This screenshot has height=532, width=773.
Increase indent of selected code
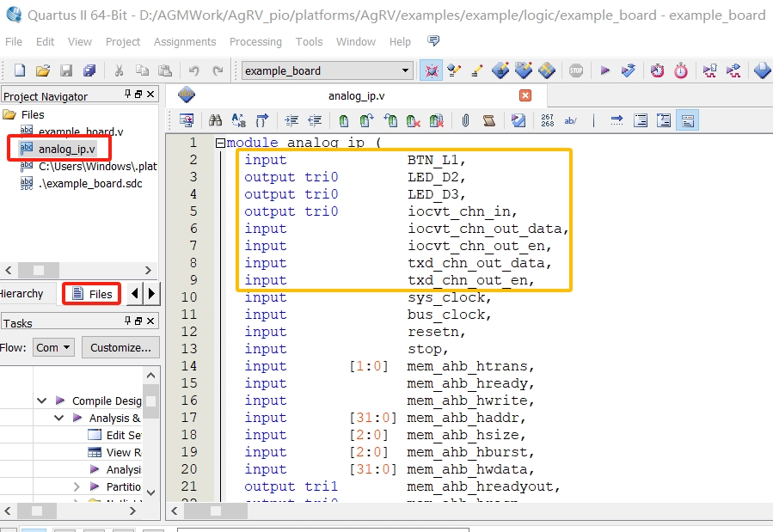[x=291, y=120]
